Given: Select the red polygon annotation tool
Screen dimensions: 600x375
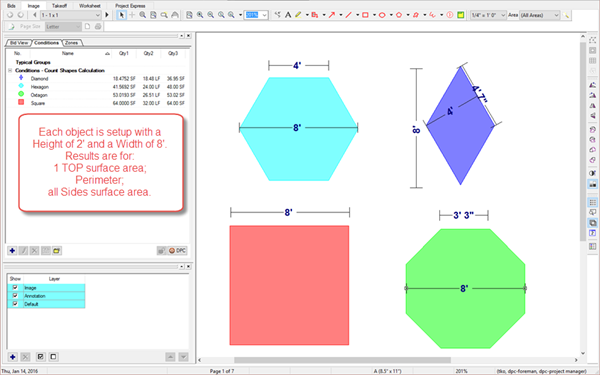Looking at the screenshot, I should pos(399,15).
